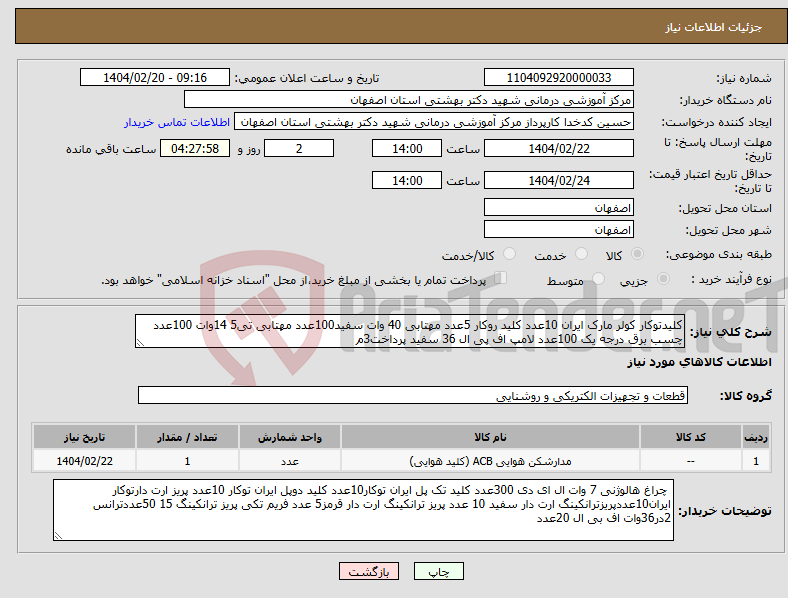Screen dimensions: 788x598
Task: Click the جزئیات اطلاعات نیاز page header
Action: (x=714, y=27)
